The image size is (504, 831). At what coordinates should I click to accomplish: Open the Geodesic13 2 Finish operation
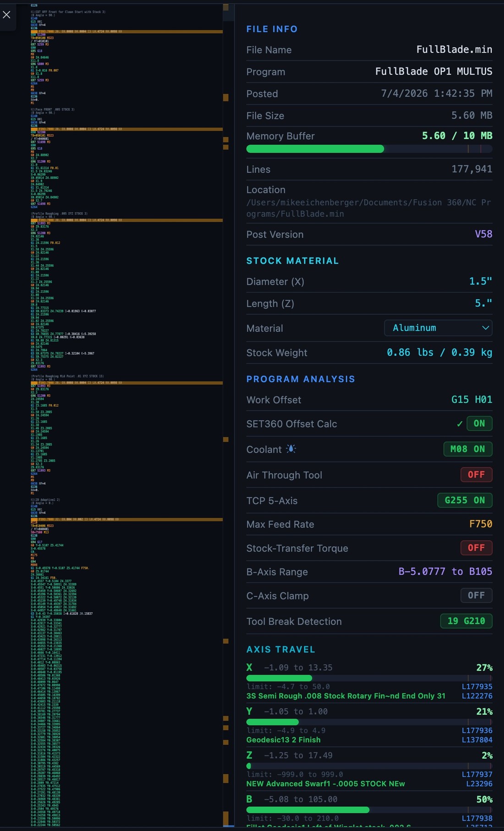pos(284,740)
